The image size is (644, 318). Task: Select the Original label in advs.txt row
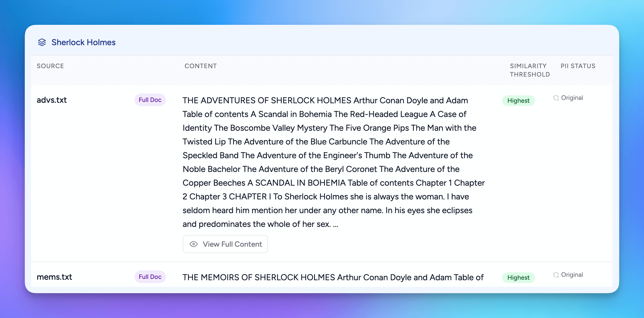point(572,98)
